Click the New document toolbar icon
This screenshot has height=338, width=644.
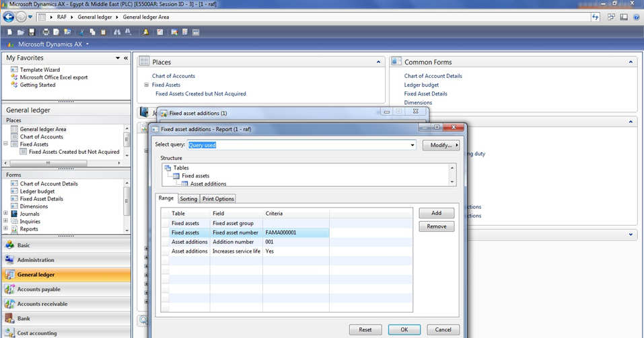9,32
